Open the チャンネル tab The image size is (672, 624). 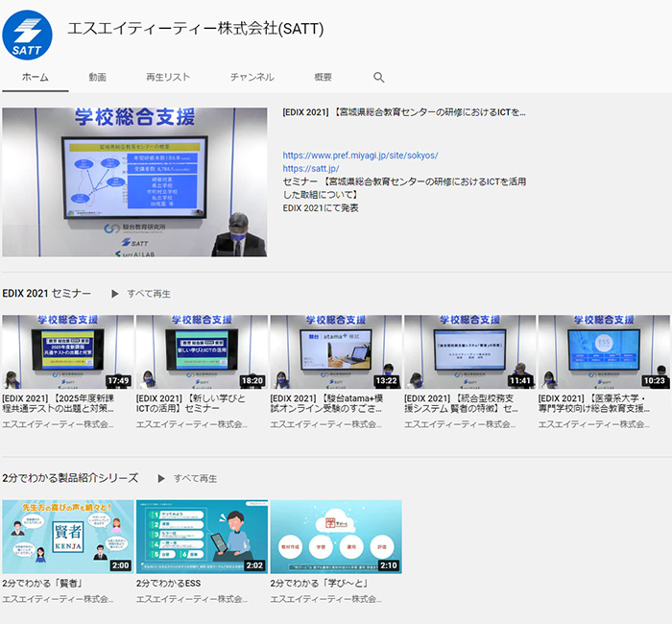tap(252, 77)
